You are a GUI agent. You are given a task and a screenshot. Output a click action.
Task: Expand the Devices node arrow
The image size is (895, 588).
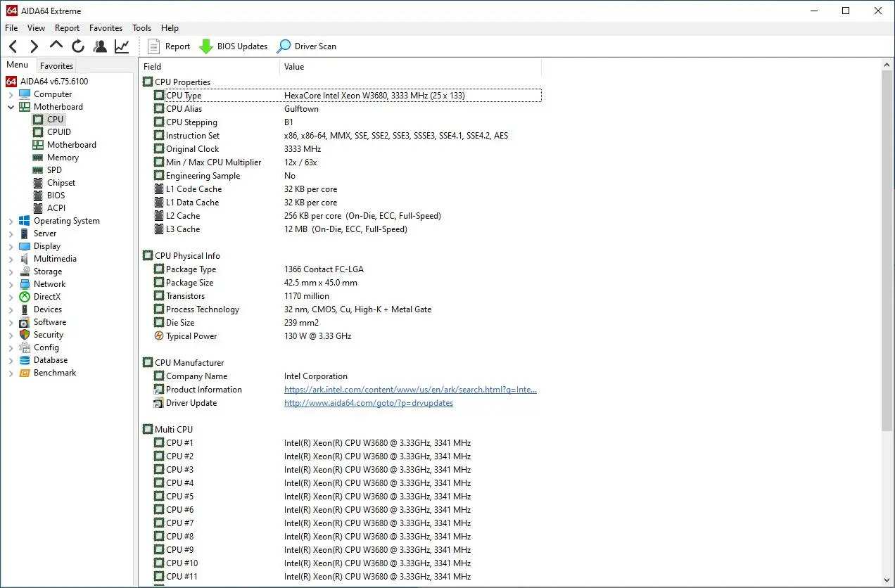(x=11, y=309)
